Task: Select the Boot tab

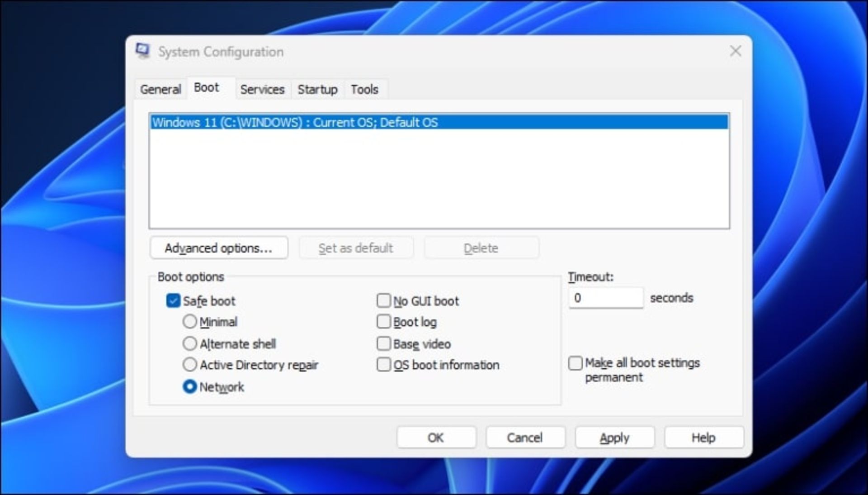Action: tap(206, 90)
